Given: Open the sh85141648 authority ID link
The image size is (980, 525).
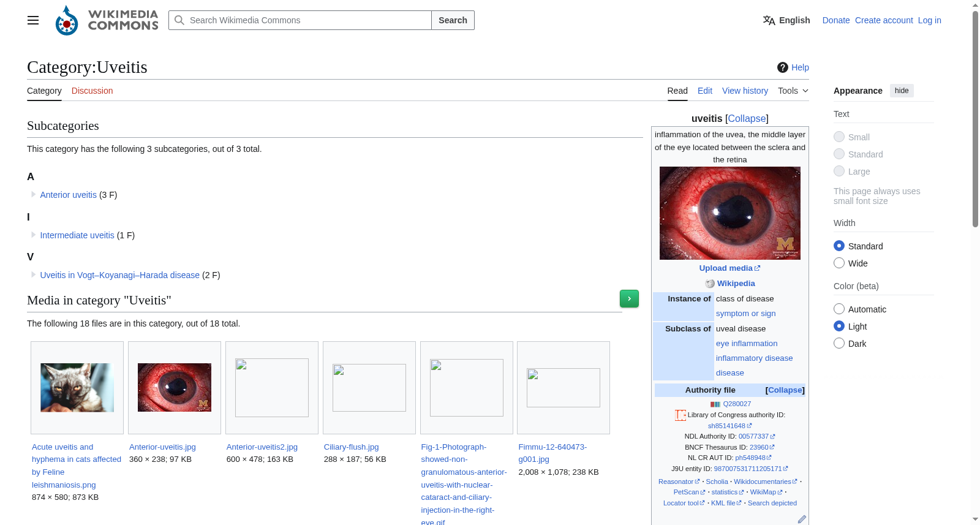Looking at the screenshot, I should pyautogui.click(x=726, y=426).
